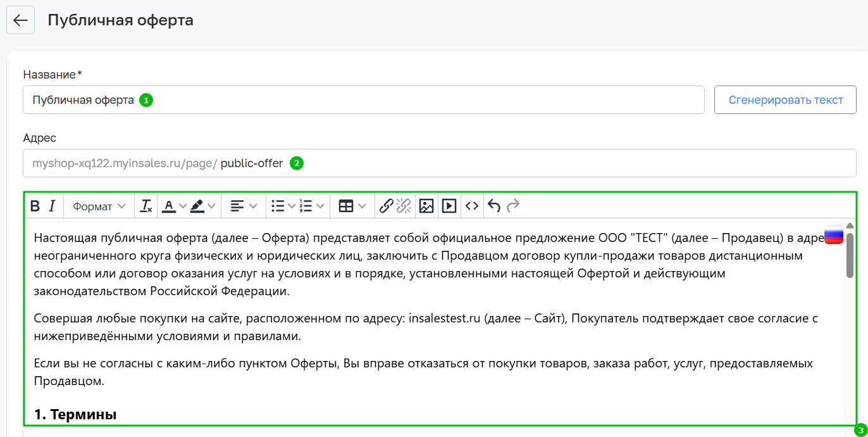The height and width of the screenshot is (437, 868).
Task: Click the highlight marker background color icon
Action: [x=197, y=206]
